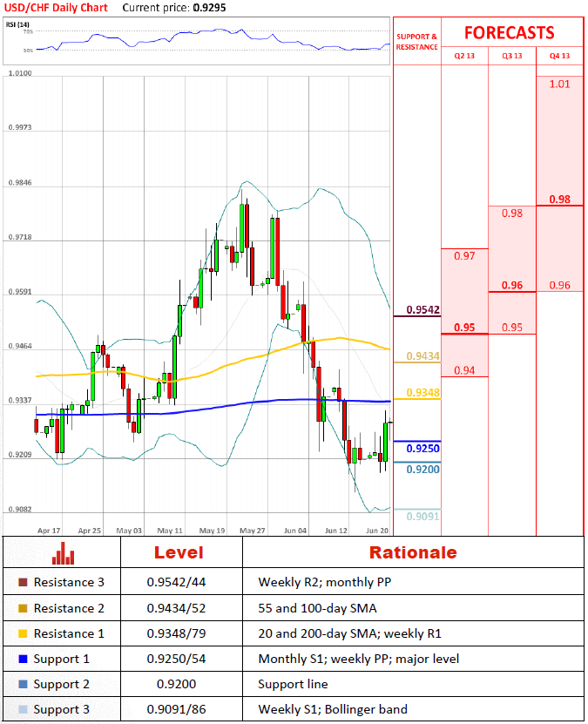
Task: Select the Q4 13 forecast column header
Action: pos(559,56)
